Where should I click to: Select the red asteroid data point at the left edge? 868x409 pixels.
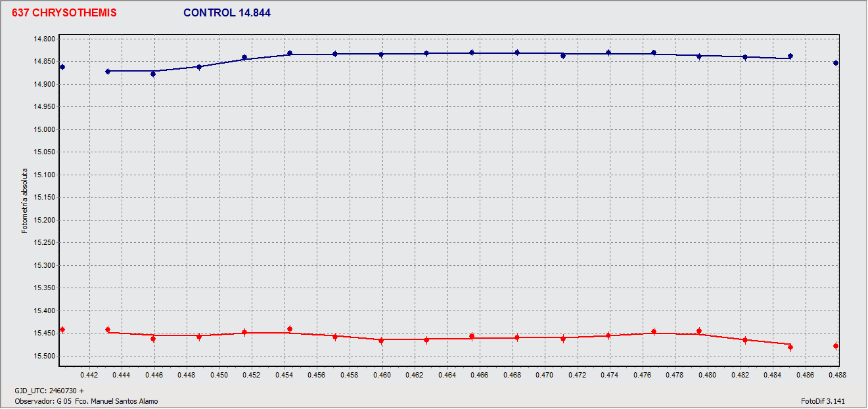tap(62, 330)
